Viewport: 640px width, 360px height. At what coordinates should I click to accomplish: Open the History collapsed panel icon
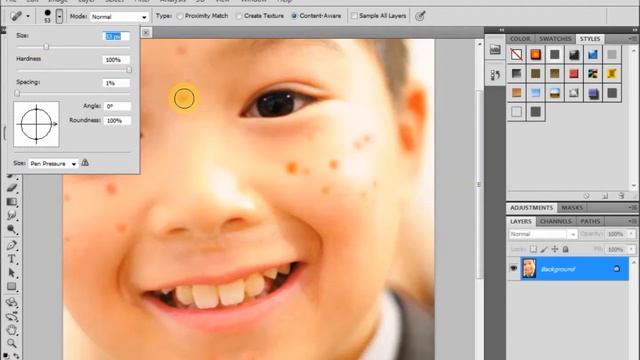(x=495, y=75)
